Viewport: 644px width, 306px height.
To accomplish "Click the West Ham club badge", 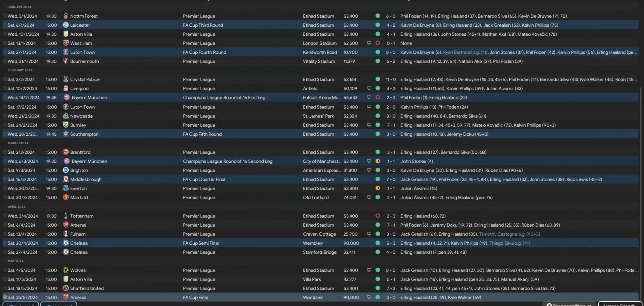I will point(66,43).
